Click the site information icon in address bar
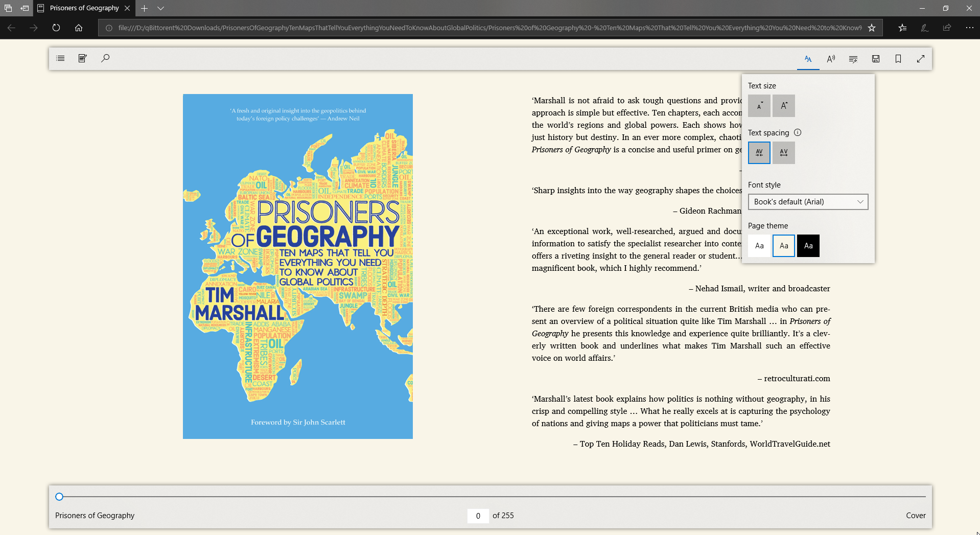The height and width of the screenshot is (535, 980). [x=109, y=28]
